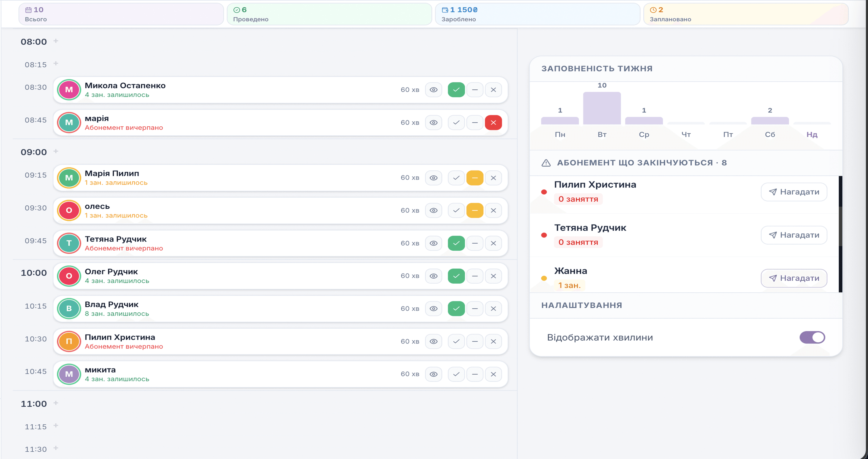Click the name Влад Рудчик
The height and width of the screenshot is (459, 868).
(112, 304)
